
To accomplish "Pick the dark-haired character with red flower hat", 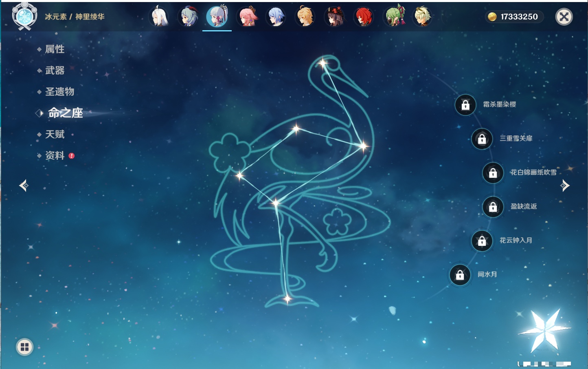I will [334, 17].
